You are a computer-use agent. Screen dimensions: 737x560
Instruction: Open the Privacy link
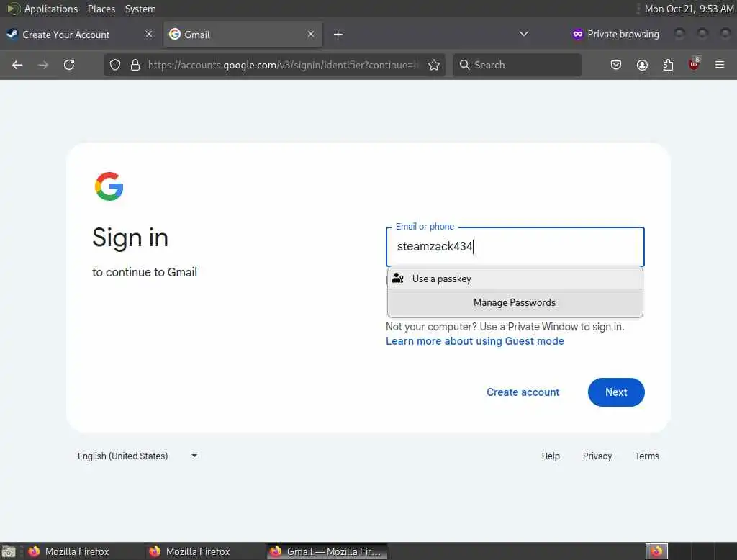tap(597, 456)
